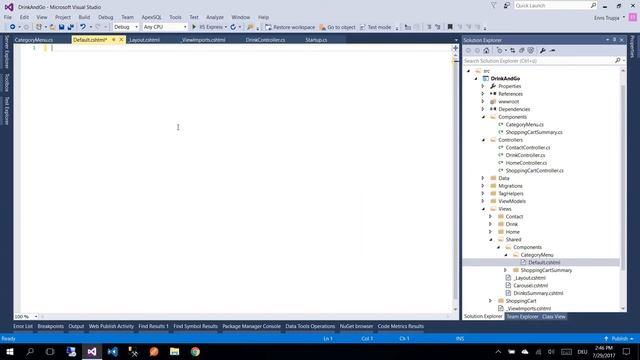Click Publish in the status bar

coord(620,339)
